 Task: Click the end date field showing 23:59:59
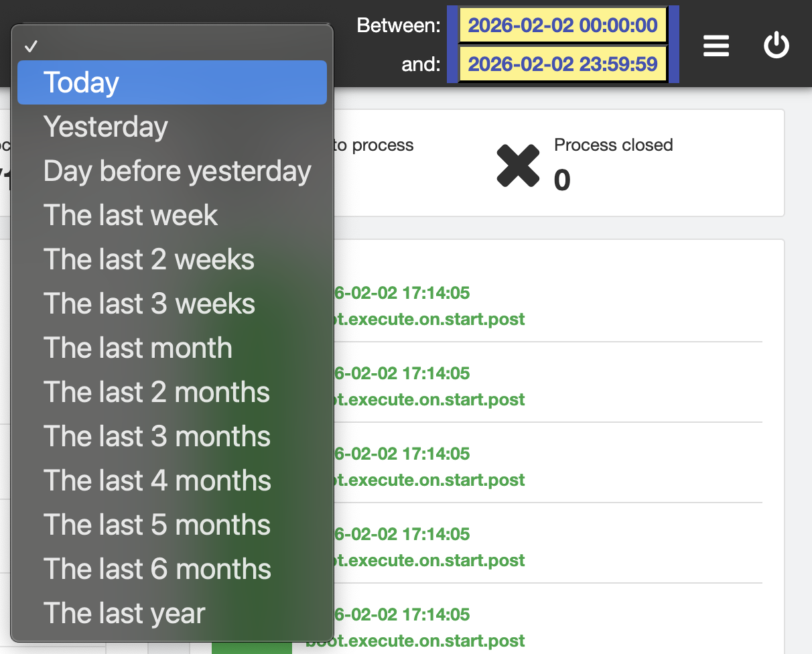[x=563, y=64]
